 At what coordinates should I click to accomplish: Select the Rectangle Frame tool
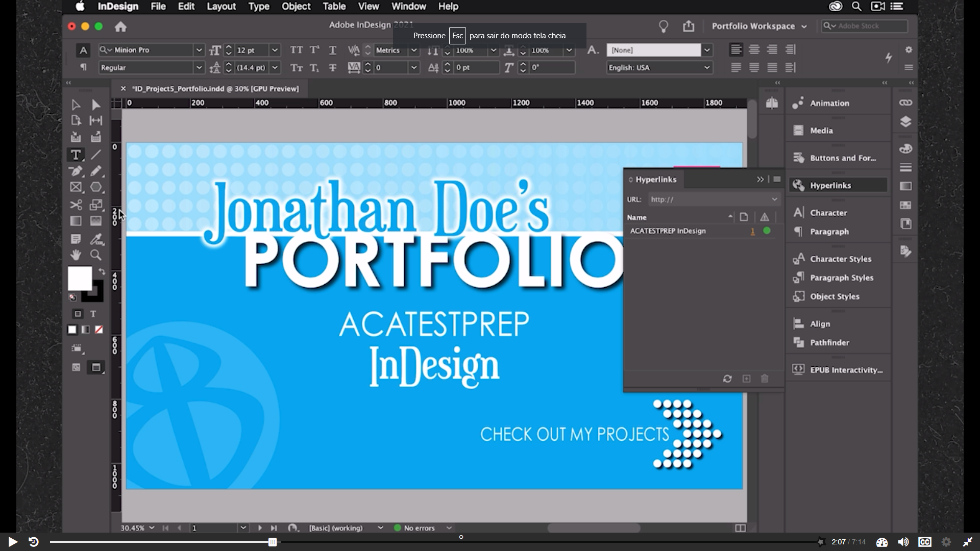(x=76, y=187)
